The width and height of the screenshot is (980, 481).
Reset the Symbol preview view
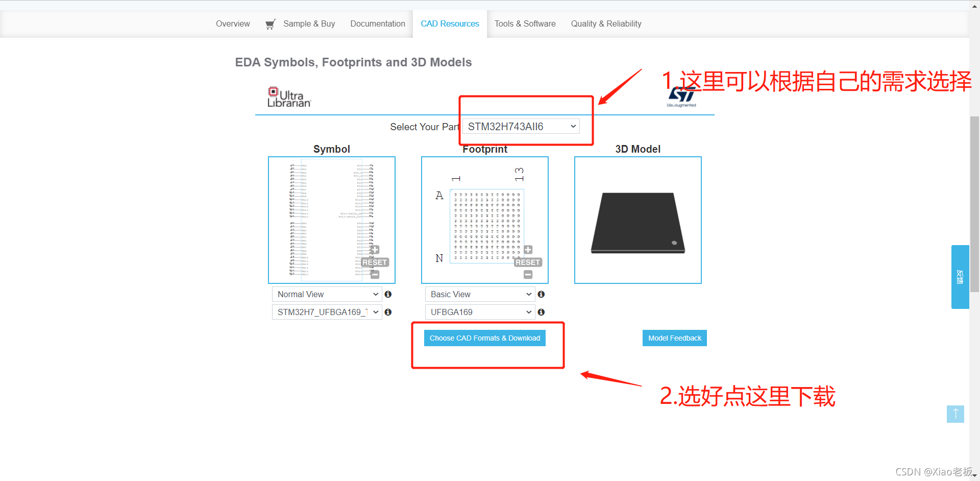pos(375,262)
